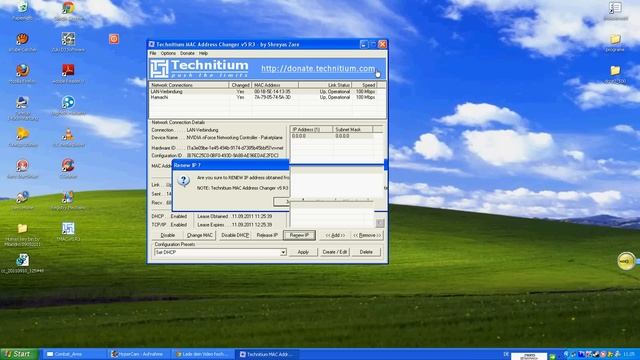Viewport: 640px width, 360px height.
Task: Click the yellow round badge at right screen edge
Action: coord(626,261)
